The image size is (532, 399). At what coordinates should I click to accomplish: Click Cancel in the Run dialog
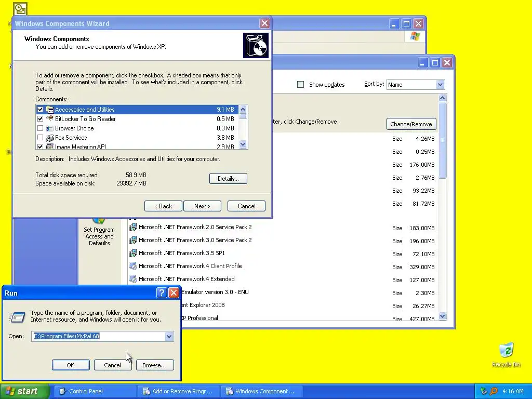click(113, 365)
